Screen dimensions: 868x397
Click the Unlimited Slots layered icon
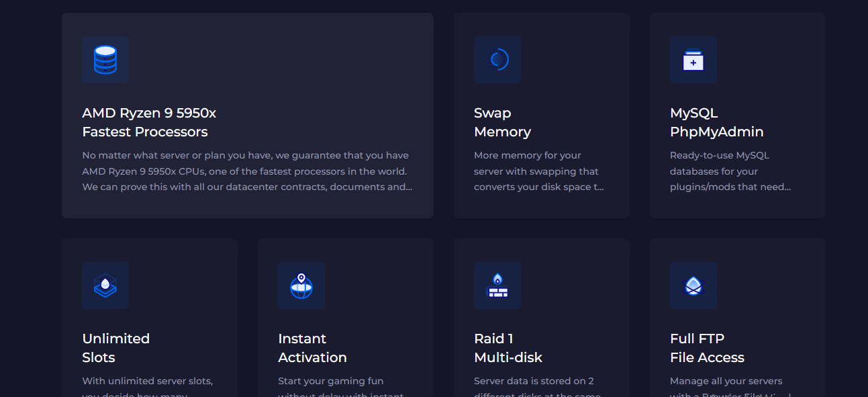coord(105,285)
